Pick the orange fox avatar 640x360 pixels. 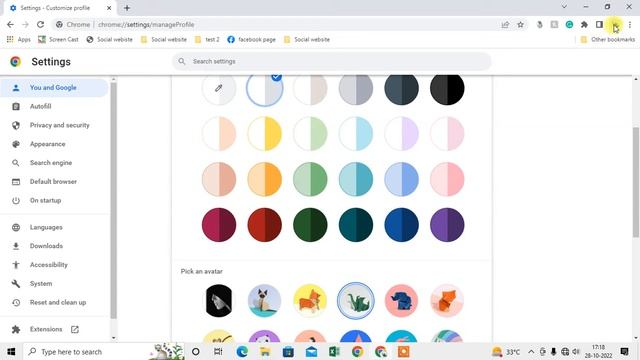[x=447, y=301]
